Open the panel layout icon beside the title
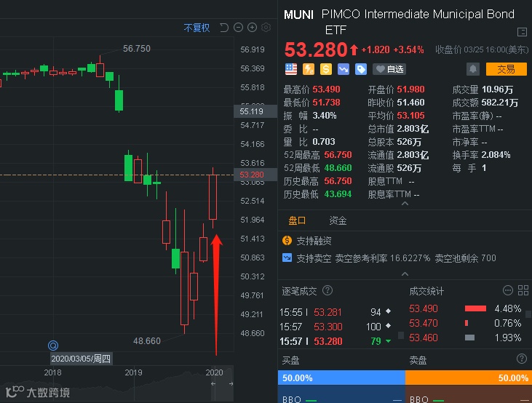Viewport: 532px width, 403px height. coord(522,32)
